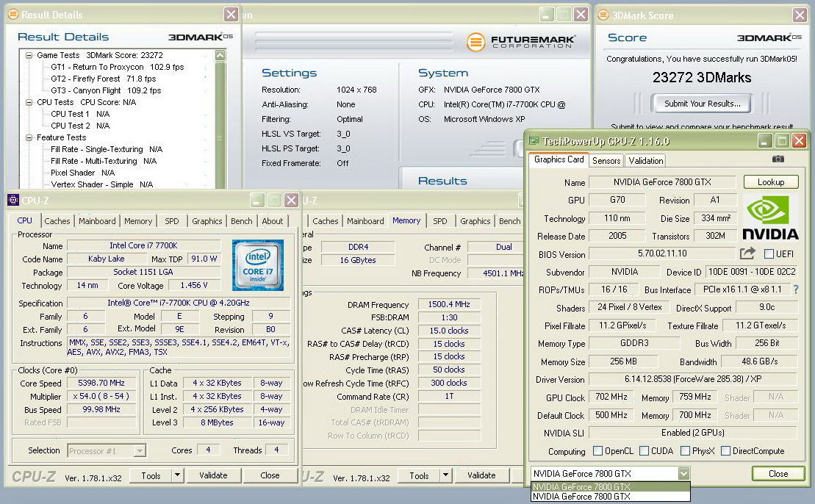
Task: Tick the DirectCompute checkbox
Action: coord(725,450)
